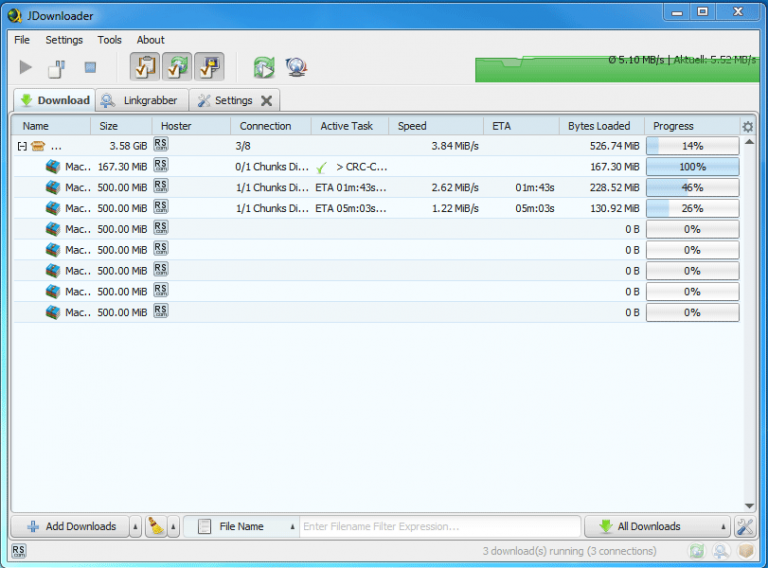The image size is (768, 568).
Task: Click the RS icon in the status bar
Action: coord(19,551)
